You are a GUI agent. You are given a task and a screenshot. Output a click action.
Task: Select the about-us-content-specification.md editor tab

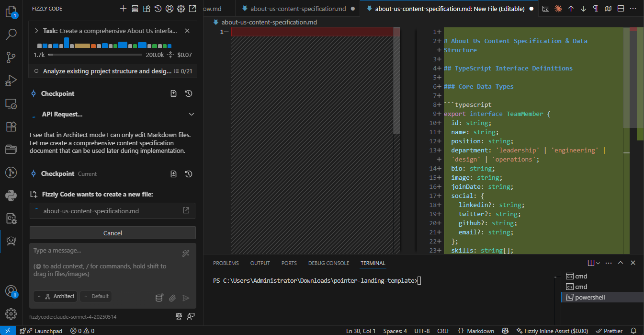coord(297,8)
